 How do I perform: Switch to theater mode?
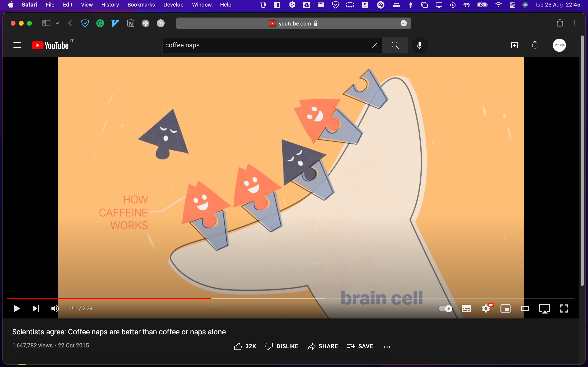(x=525, y=308)
